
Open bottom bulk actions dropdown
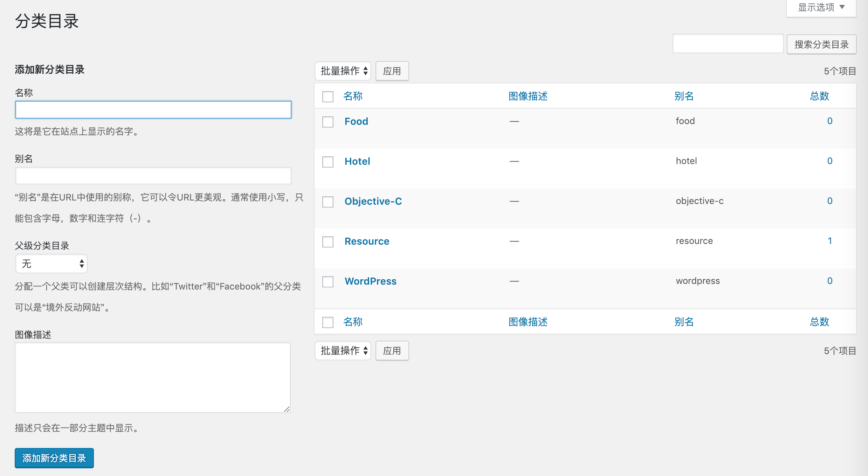343,351
